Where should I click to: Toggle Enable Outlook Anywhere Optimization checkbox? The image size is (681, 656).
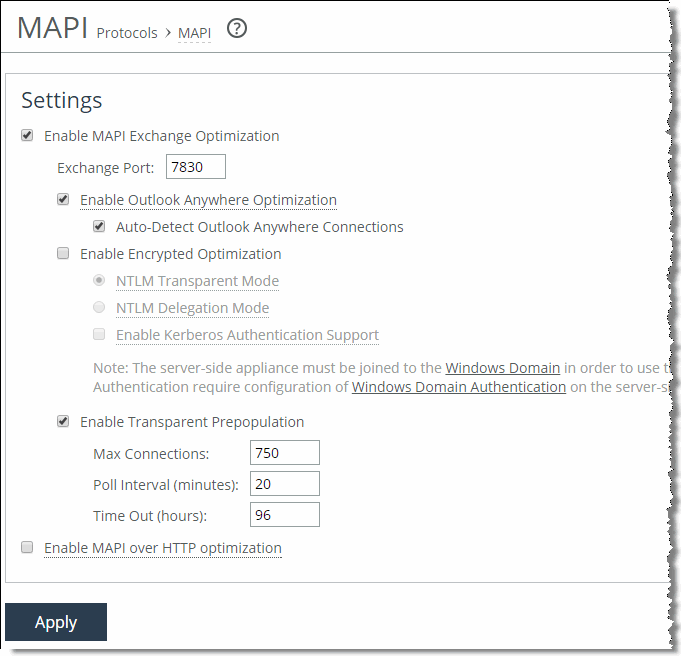[63, 199]
